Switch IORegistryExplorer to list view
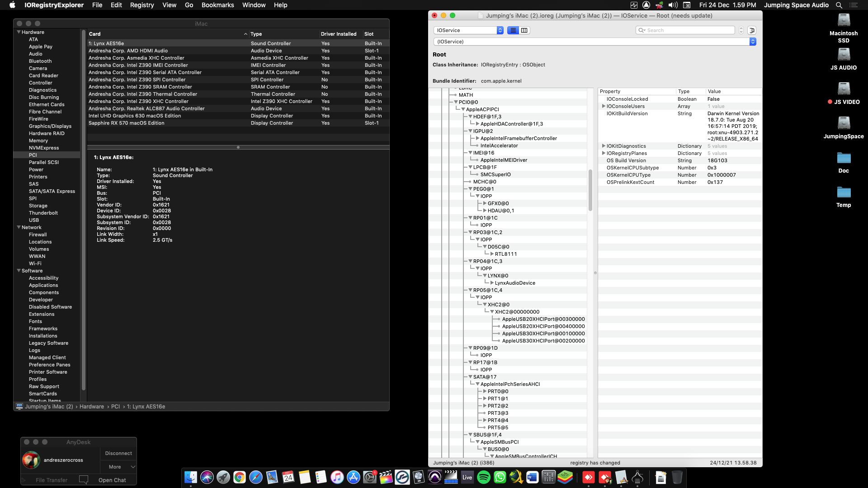The image size is (868, 488). point(513,30)
